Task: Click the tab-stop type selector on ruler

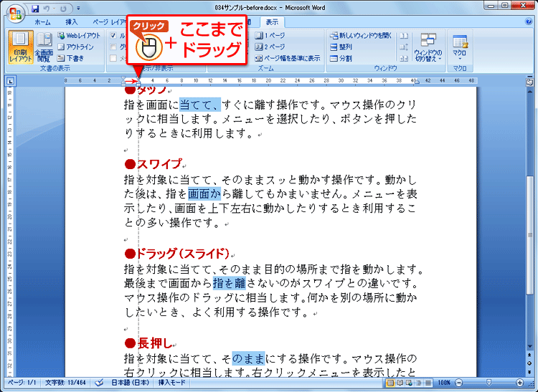Action: [x=11, y=81]
